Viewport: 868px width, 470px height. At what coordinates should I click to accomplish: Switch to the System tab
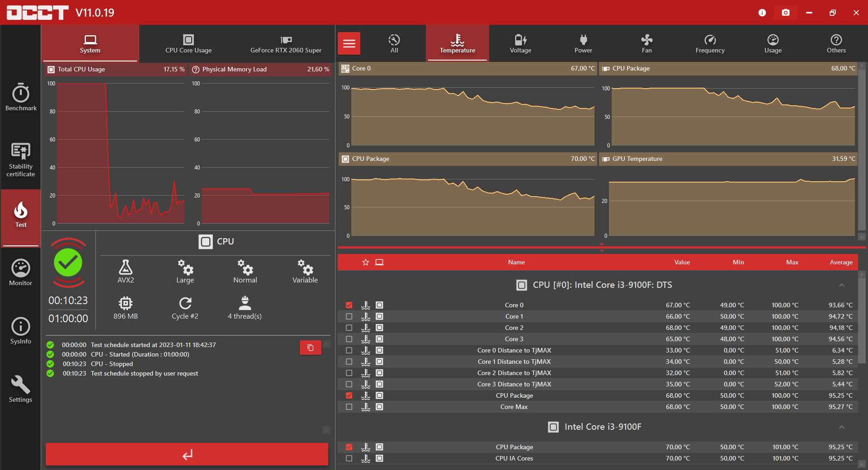coord(90,43)
